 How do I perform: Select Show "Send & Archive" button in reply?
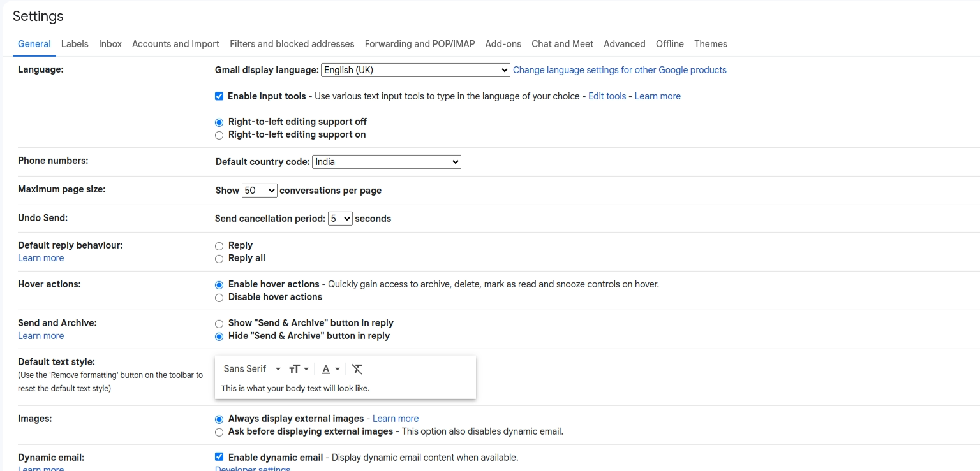coord(219,324)
